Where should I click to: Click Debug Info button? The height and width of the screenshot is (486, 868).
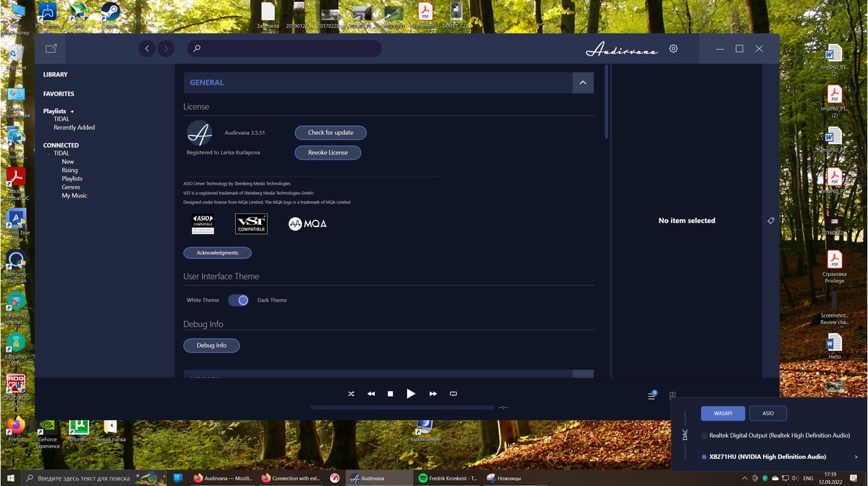coord(211,346)
